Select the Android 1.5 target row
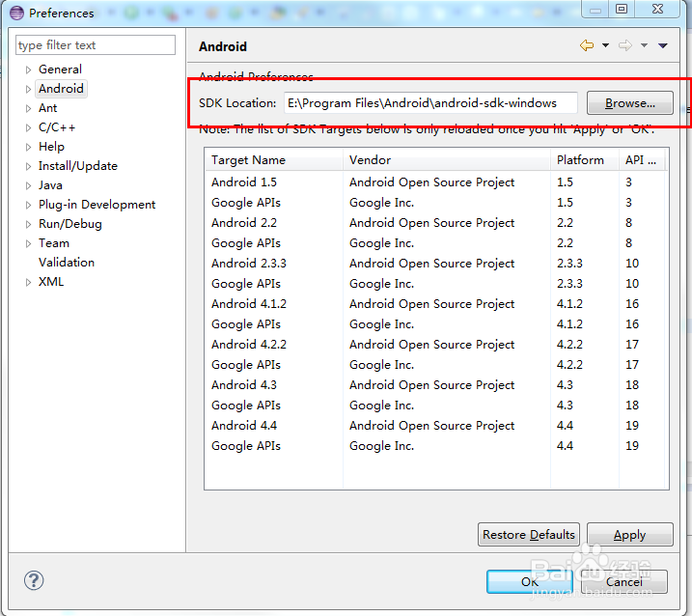This screenshot has width=692, height=616. point(434,182)
